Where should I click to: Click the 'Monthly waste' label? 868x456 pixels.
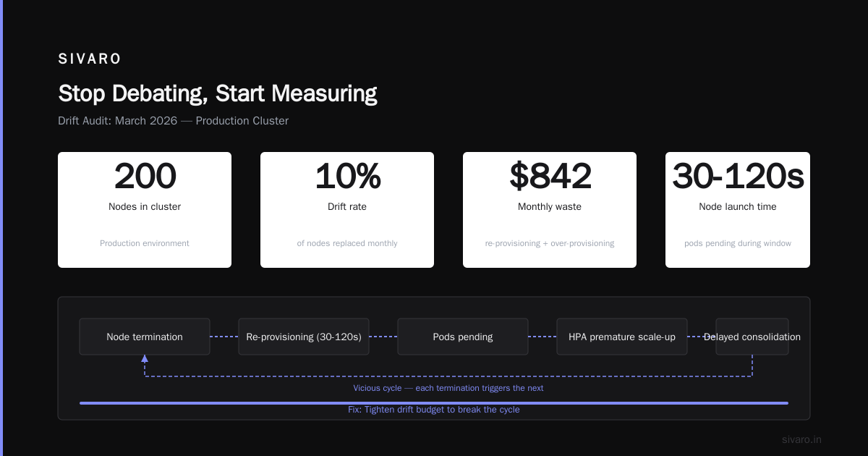(550, 207)
